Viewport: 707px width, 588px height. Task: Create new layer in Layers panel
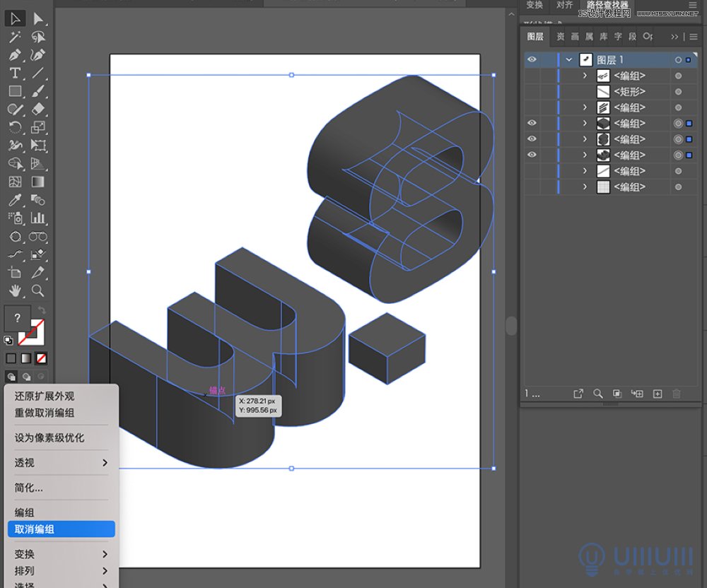pyautogui.click(x=657, y=394)
